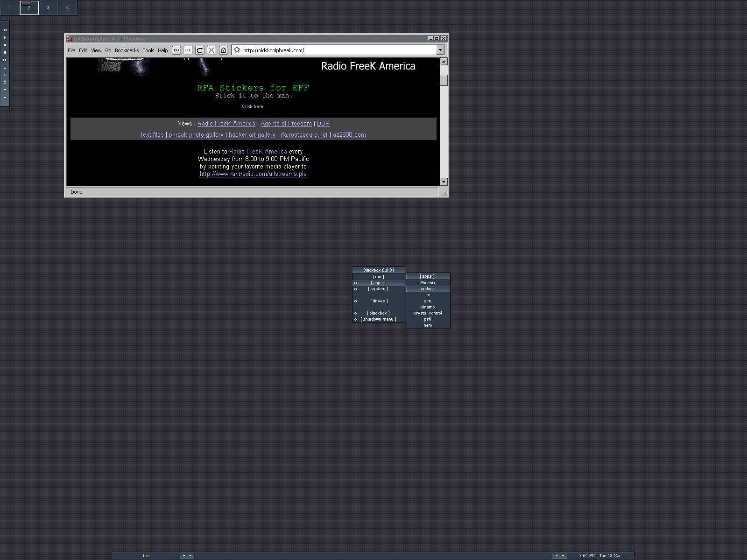The height and width of the screenshot is (560, 747).
Task: Follow the 'Click here!' sticker link
Action: coord(253,106)
